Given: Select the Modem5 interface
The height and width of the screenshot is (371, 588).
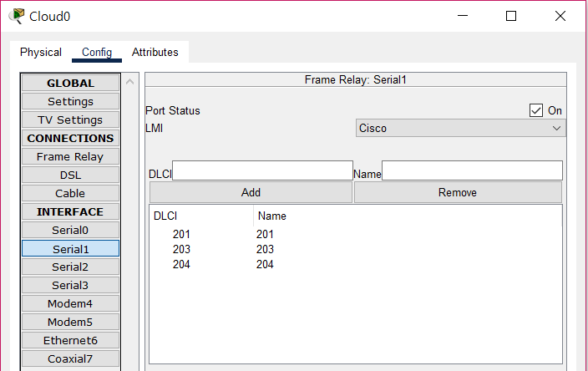Looking at the screenshot, I should pyautogui.click(x=70, y=322).
